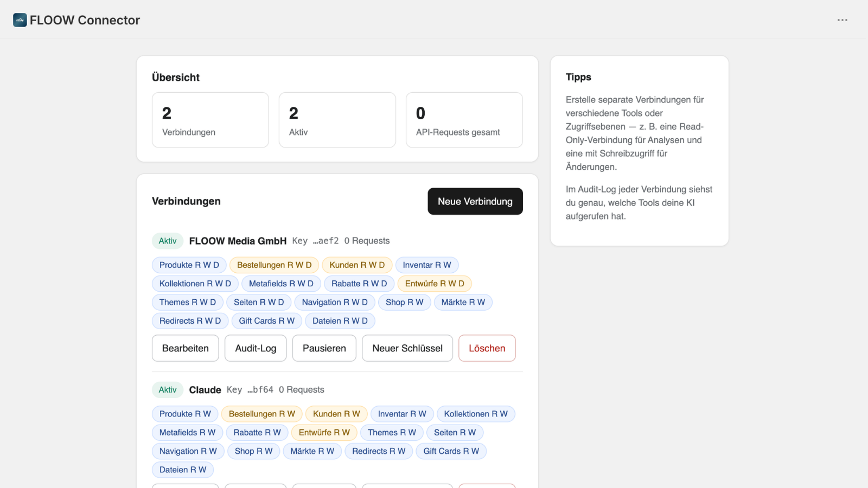Click the Kollektionen R W tag of Claude

click(476, 414)
